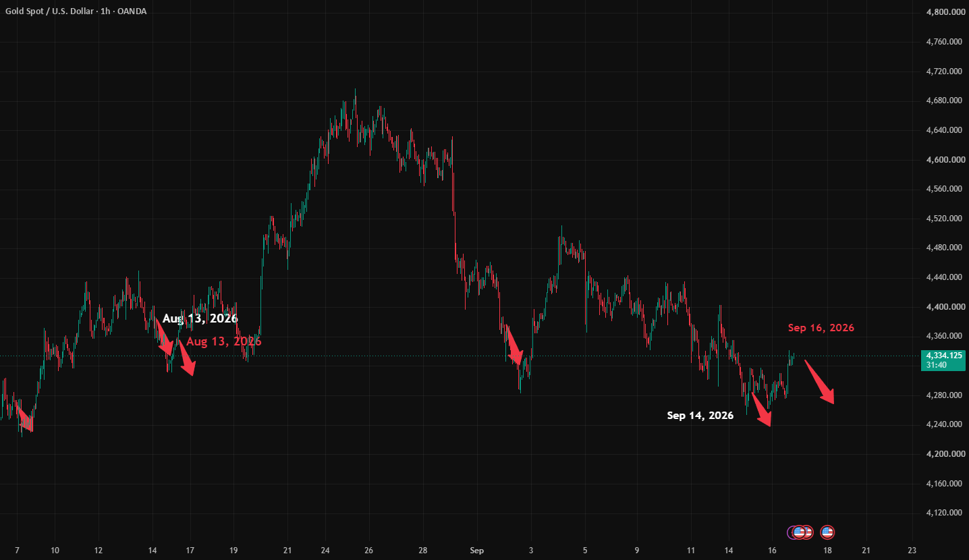Select the white Sep 14, 2026 label

(700, 416)
